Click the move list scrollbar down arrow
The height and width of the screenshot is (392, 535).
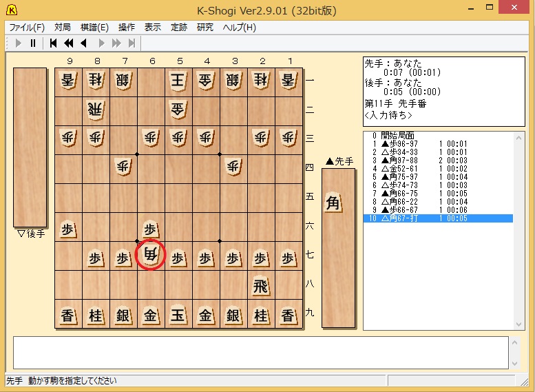tap(518, 324)
